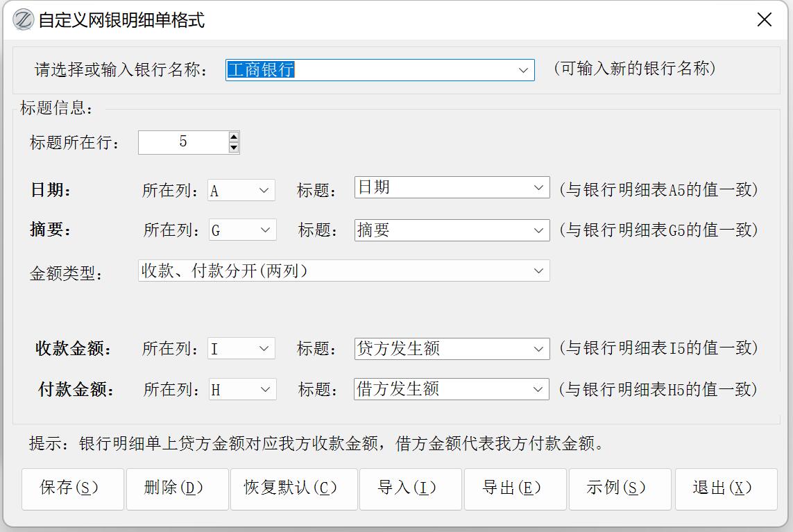
Task: Click the 标题所在行 number field
Action: pyautogui.click(x=183, y=142)
